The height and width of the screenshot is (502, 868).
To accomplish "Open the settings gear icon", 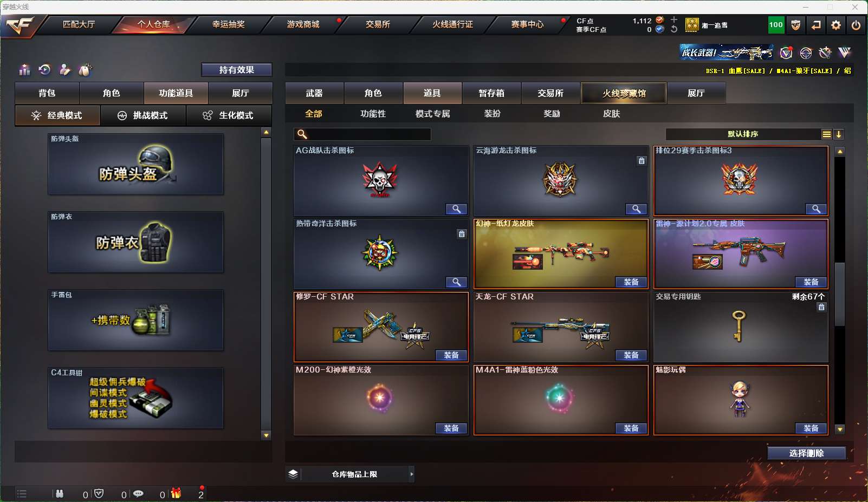I will coord(836,25).
